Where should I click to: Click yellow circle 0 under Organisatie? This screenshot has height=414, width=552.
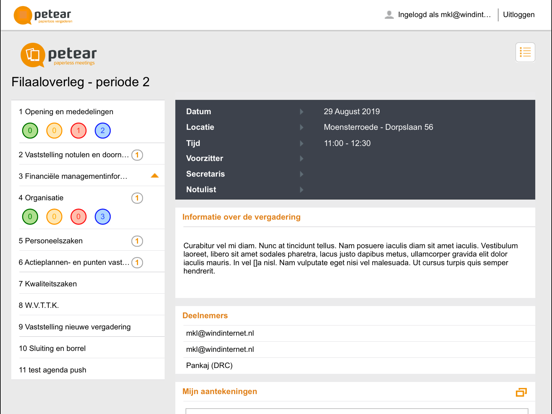tap(54, 217)
